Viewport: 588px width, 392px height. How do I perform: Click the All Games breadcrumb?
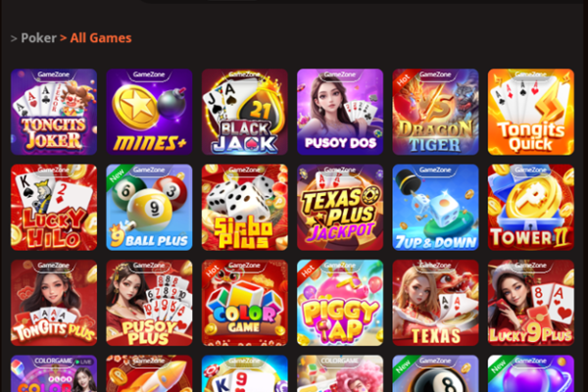(x=101, y=38)
